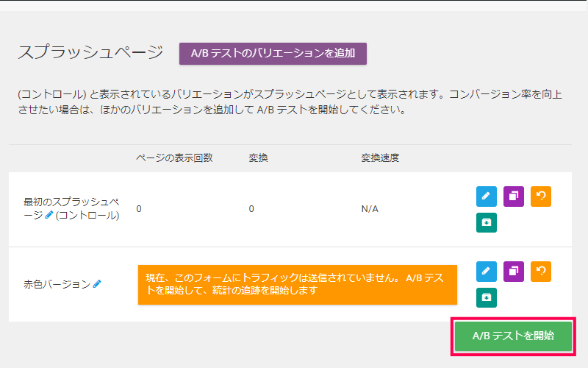Rename via pencil next to 最初のスプラッシュページ
This screenshot has width=588, height=368.
(x=49, y=215)
